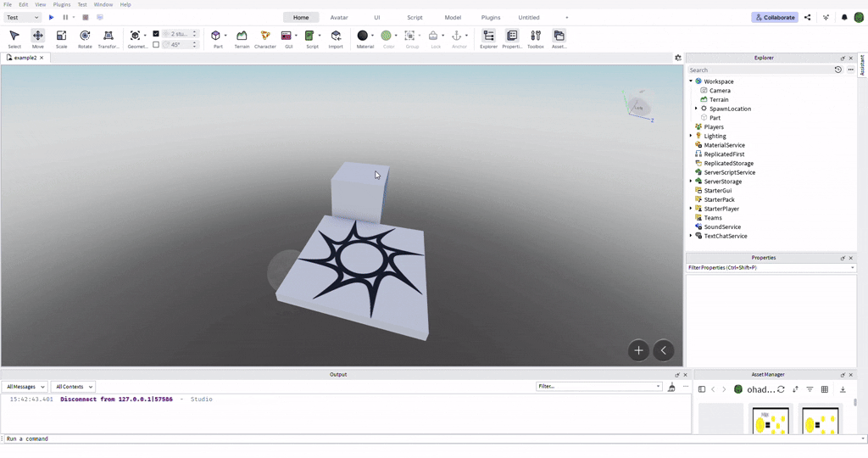The width and height of the screenshot is (868, 458).
Task: Click the Character icon in toolbar
Action: (265, 38)
